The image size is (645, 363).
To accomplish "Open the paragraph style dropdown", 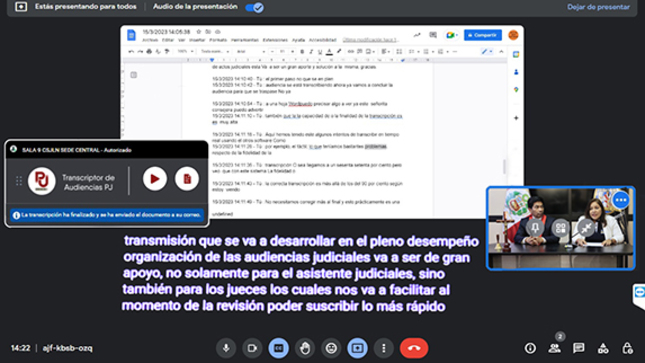I will point(215,51).
